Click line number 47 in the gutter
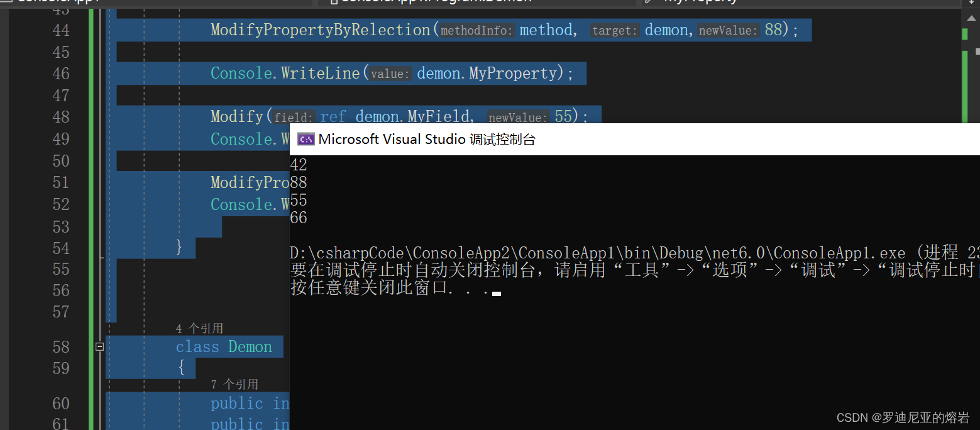This screenshot has width=980, height=430. [x=61, y=96]
